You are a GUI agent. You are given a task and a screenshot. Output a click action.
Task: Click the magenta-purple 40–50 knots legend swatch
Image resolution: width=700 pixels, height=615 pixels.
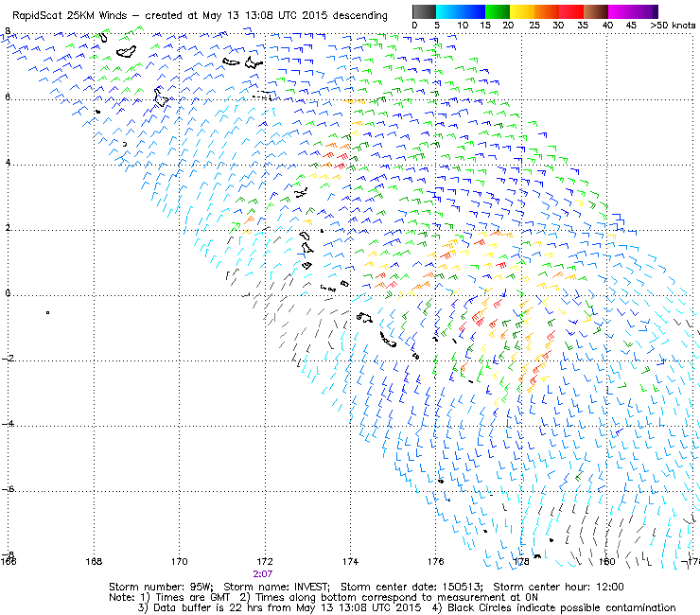coord(633,11)
